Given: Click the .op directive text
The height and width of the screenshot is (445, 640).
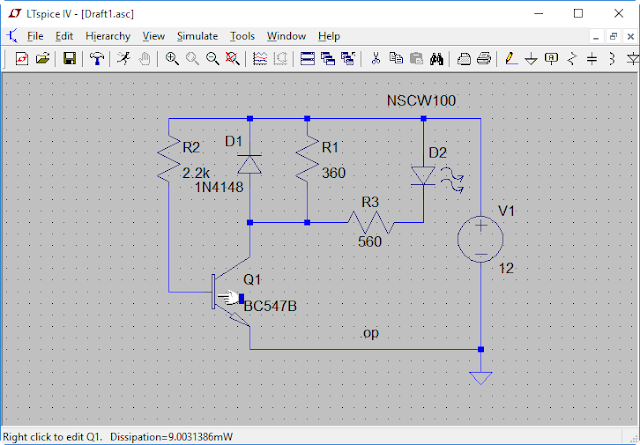Looking at the screenshot, I should tap(370, 334).
